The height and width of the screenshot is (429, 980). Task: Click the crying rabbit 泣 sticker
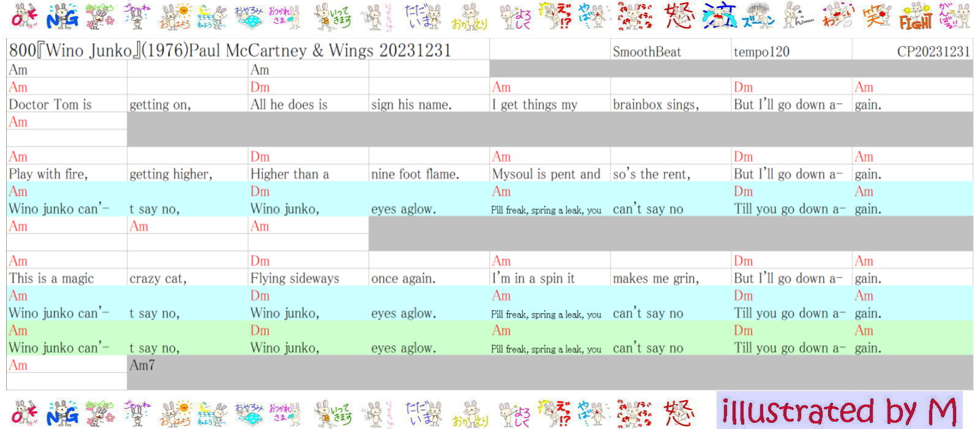pos(719,17)
